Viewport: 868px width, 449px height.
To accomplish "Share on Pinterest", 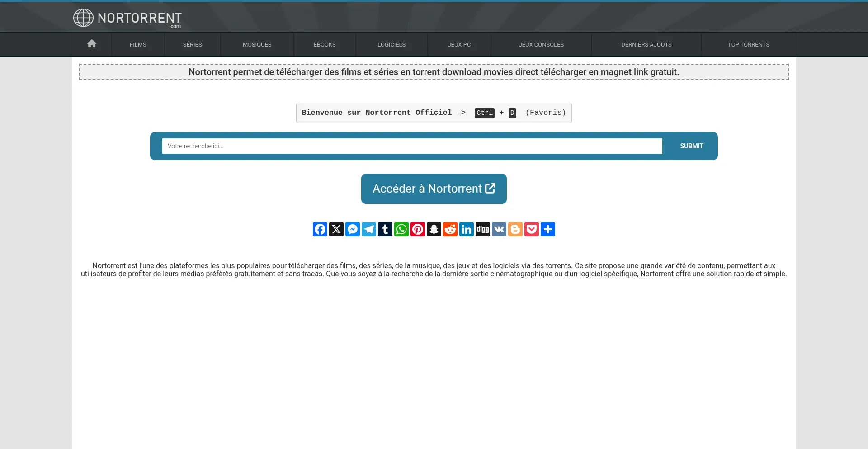I will 418,229.
